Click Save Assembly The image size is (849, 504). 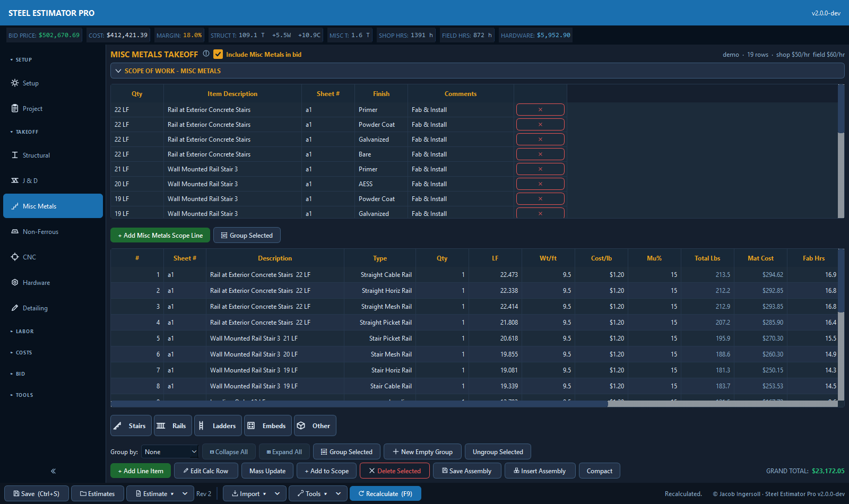467,471
